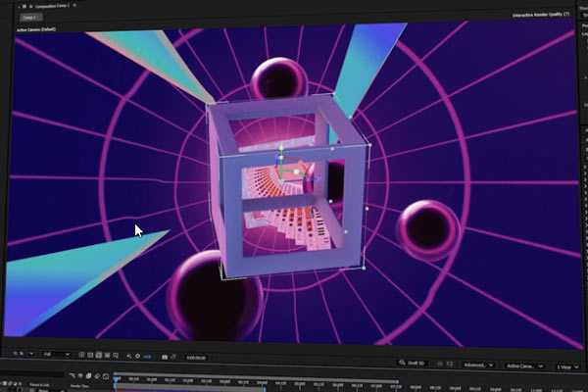This screenshot has width=588, height=392.
Task: Click the current time indicator playhead
Action: click(117, 379)
